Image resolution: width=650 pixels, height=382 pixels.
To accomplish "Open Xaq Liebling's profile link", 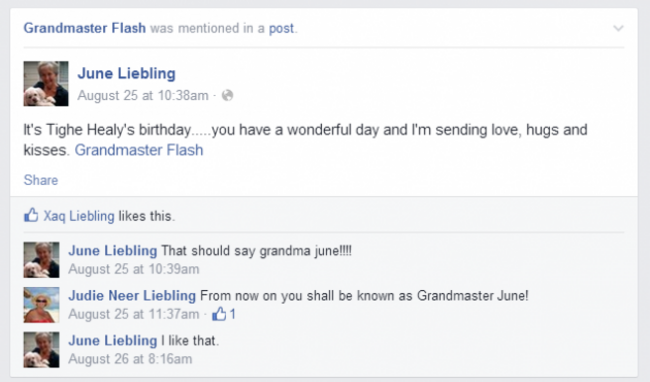I will pyautogui.click(x=79, y=216).
